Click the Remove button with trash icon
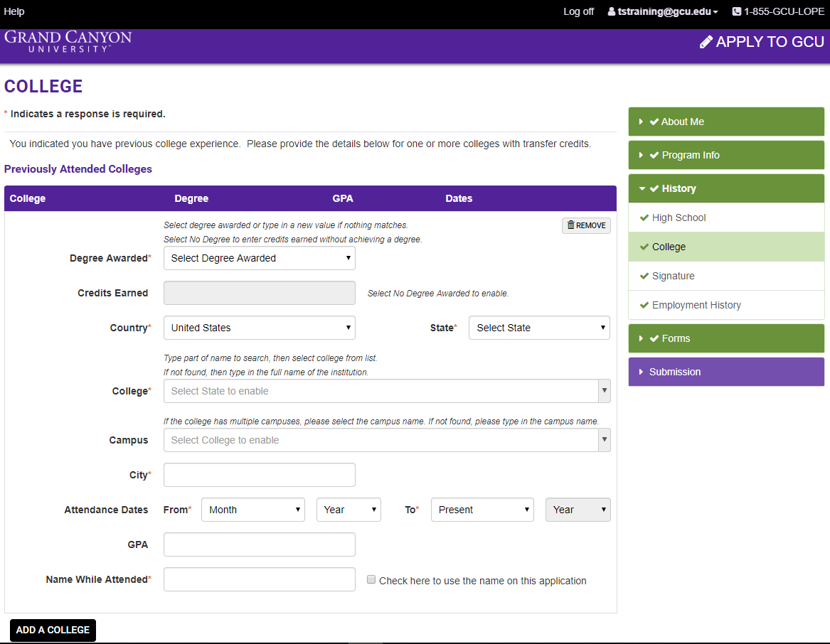This screenshot has width=830, height=644. [586, 225]
